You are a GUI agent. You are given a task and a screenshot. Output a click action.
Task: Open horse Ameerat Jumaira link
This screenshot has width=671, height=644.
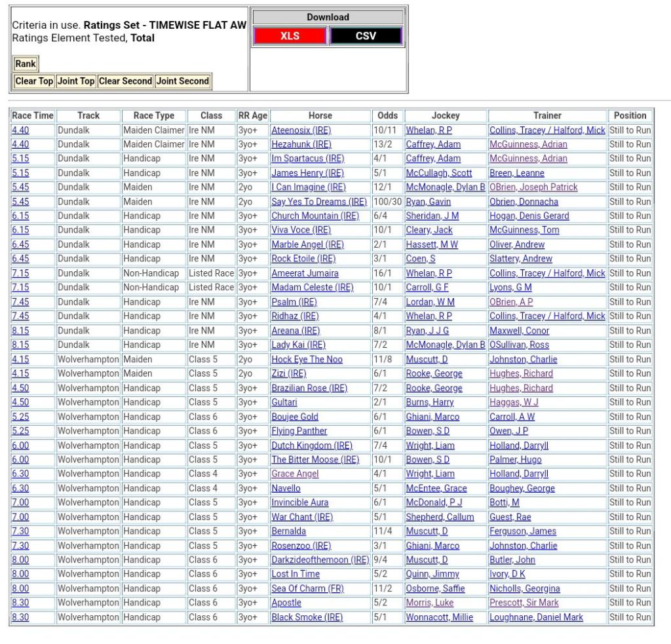(x=305, y=273)
